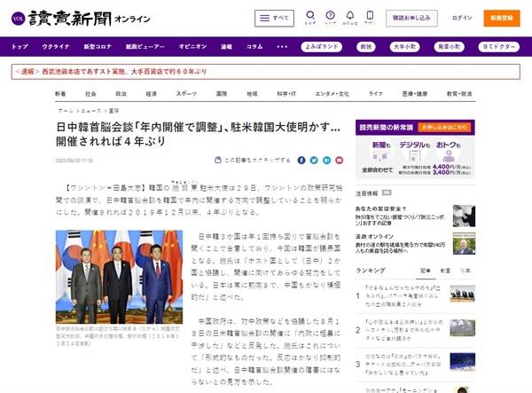Image resolution: width=532 pixels, height=393 pixels.
Task: Click the scrap article bookmark icon
Action: [218, 161]
